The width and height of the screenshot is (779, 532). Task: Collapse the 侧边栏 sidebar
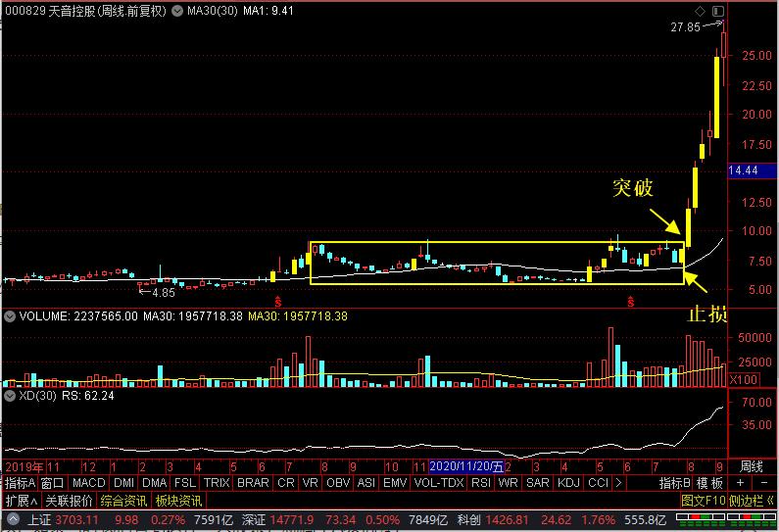pyautogui.click(x=752, y=501)
